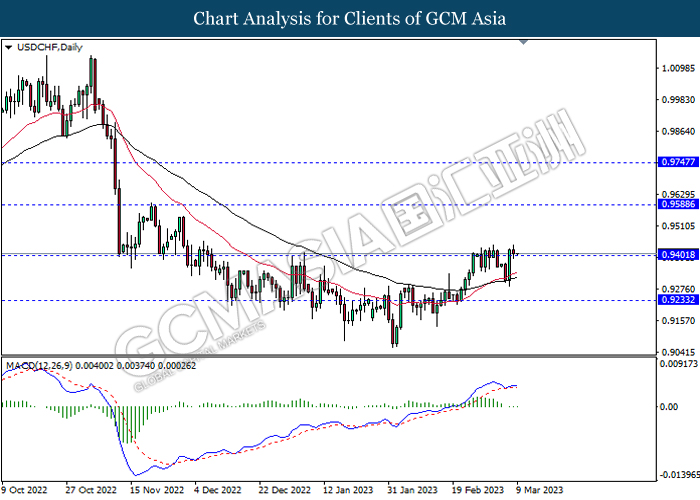Click the 22 Dec 2022 date label

[x=284, y=490]
